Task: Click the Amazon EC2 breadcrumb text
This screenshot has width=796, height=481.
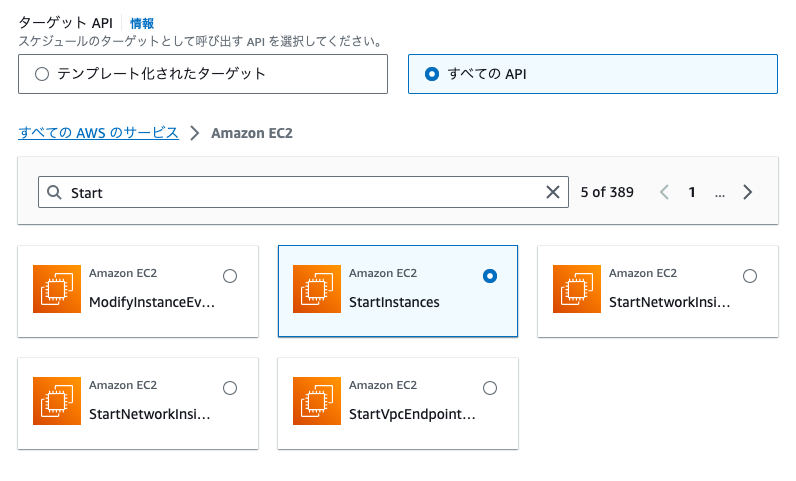Action: click(252, 133)
